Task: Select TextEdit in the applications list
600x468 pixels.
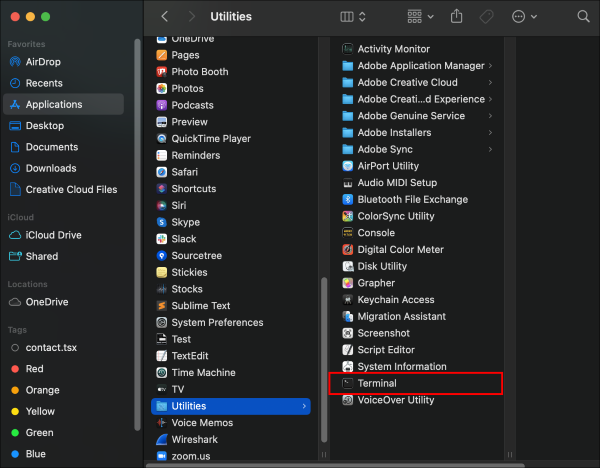Action: [x=231, y=356]
